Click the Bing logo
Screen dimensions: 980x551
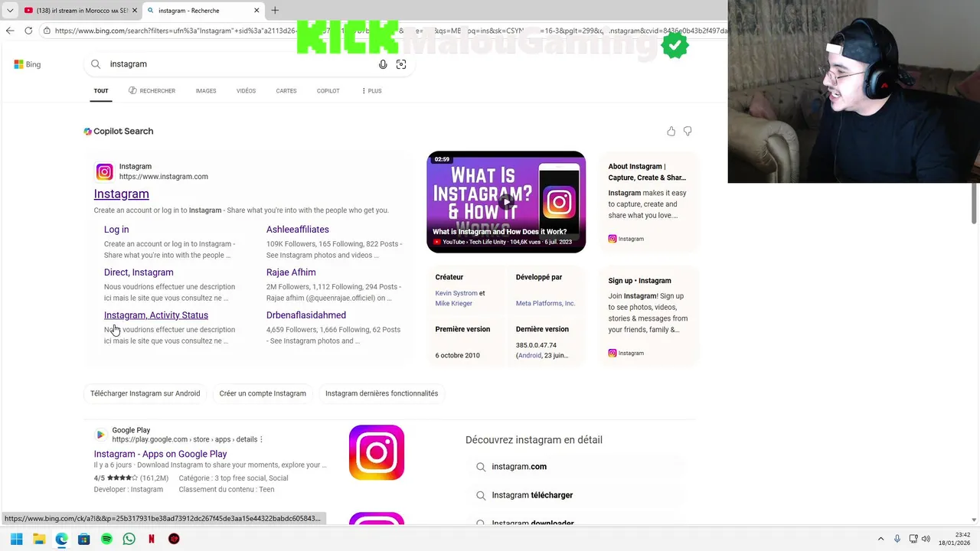pyautogui.click(x=28, y=64)
